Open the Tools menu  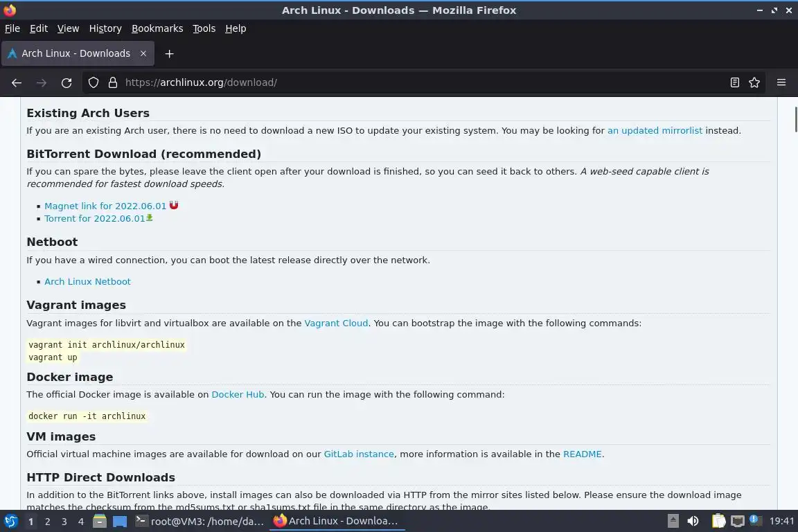pyautogui.click(x=204, y=28)
